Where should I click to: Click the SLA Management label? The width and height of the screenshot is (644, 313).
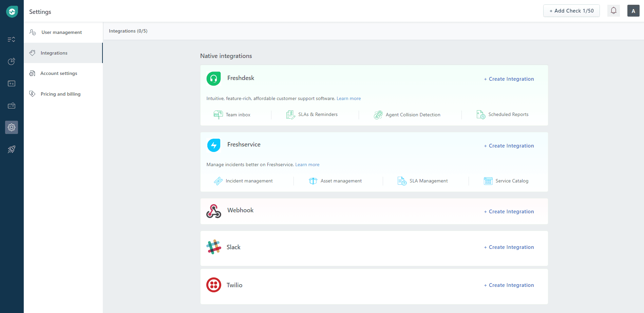tap(429, 181)
